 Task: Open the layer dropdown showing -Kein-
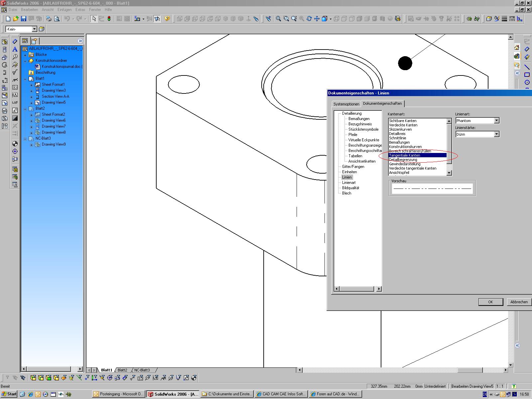coord(34,29)
